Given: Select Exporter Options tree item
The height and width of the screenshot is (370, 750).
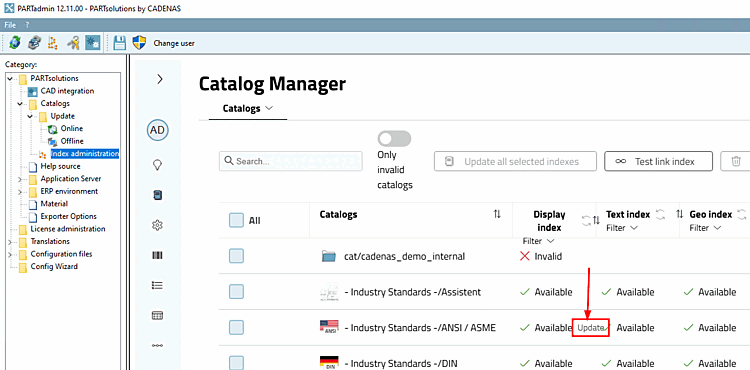Looking at the screenshot, I should [68, 216].
